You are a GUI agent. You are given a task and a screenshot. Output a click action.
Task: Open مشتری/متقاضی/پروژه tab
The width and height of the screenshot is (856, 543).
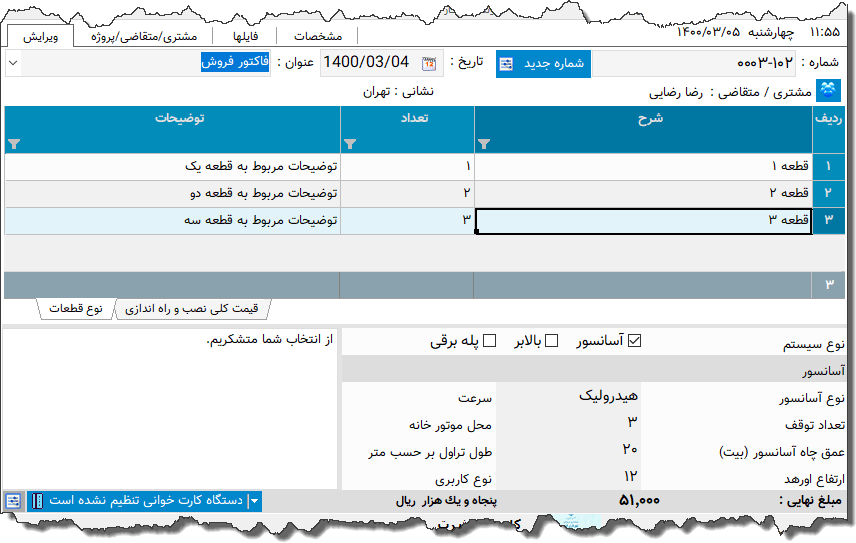point(144,37)
